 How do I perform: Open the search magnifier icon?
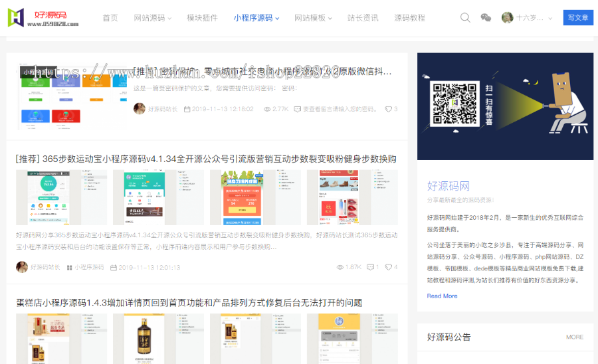pos(465,17)
